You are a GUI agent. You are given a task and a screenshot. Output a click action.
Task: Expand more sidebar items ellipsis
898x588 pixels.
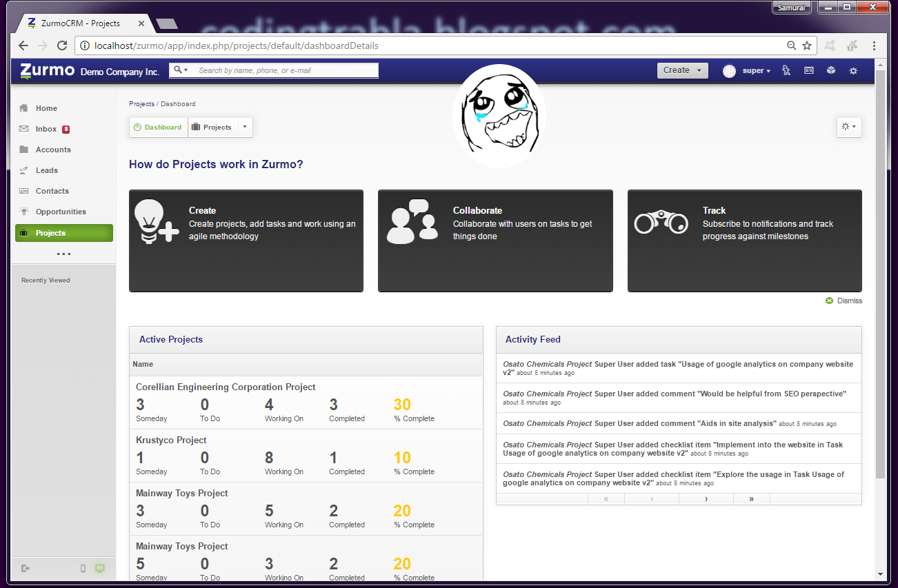tap(63, 254)
